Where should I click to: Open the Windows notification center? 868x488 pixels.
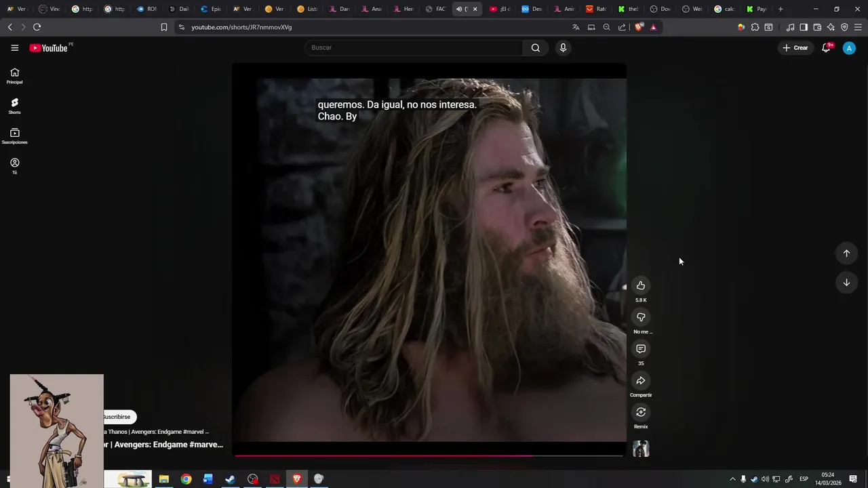click(x=854, y=479)
